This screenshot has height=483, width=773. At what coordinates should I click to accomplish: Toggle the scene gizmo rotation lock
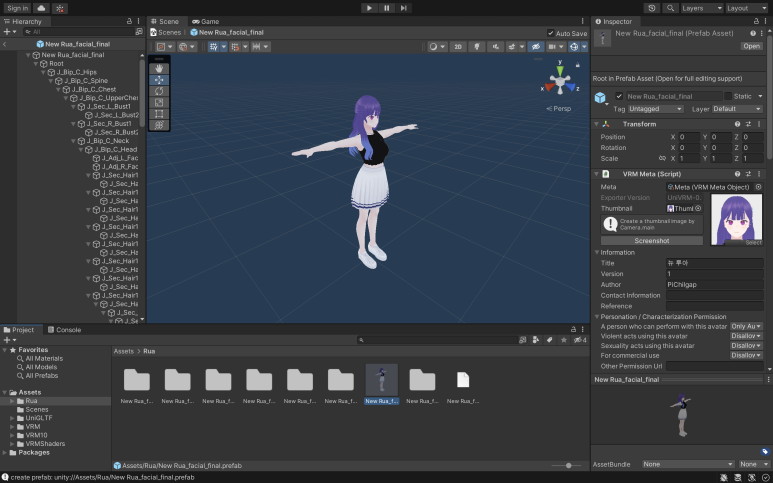point(578,65)
